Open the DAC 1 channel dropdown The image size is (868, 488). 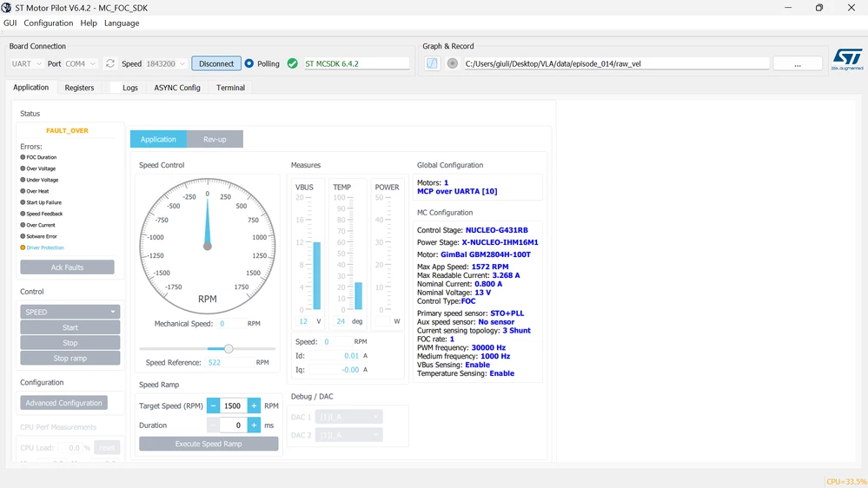[x=348, y=417]
